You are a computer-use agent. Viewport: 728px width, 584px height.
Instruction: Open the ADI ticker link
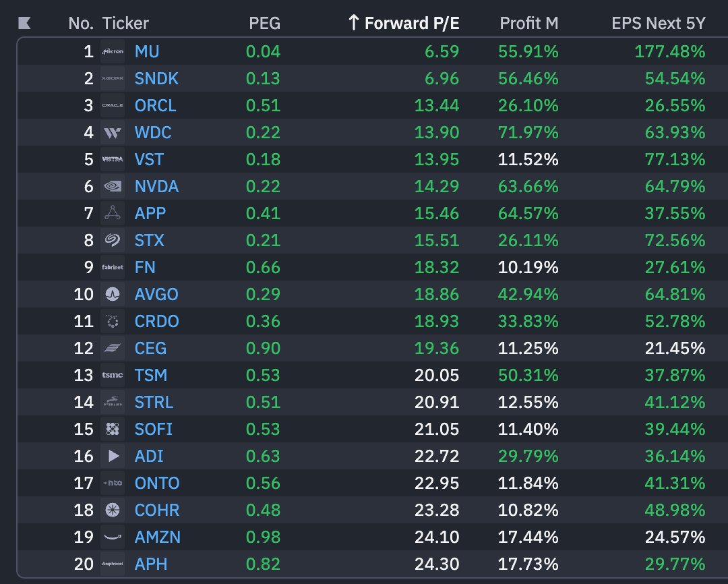[148, 456]
